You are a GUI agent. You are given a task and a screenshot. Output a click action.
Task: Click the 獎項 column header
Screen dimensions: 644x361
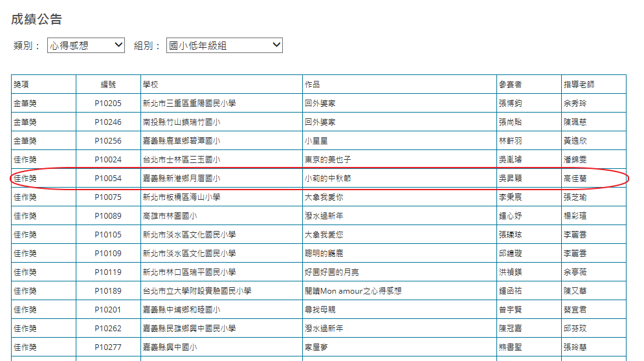21,84
